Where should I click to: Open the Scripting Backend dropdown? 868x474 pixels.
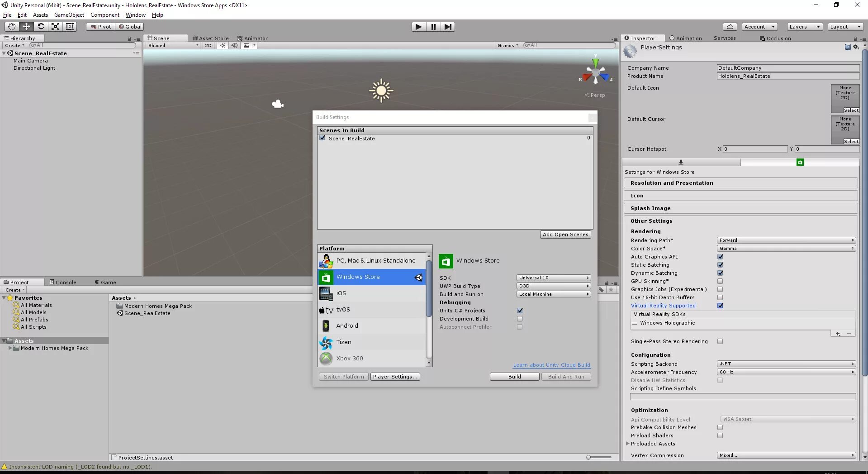[x=786, y=364]
